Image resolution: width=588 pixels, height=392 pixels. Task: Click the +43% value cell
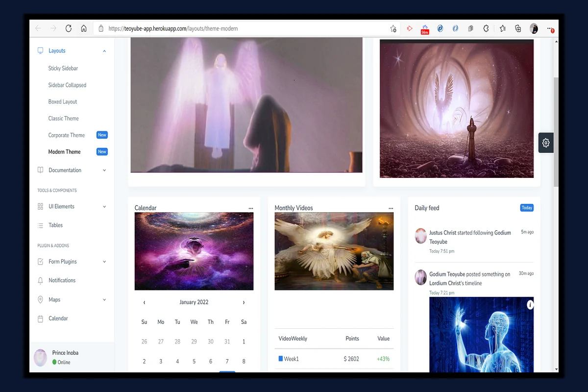tap(383, 359)
